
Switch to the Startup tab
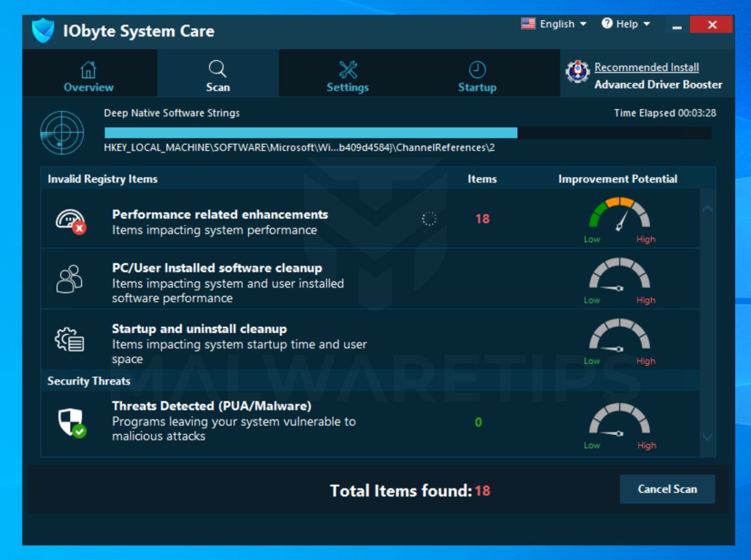click(477, 73)
